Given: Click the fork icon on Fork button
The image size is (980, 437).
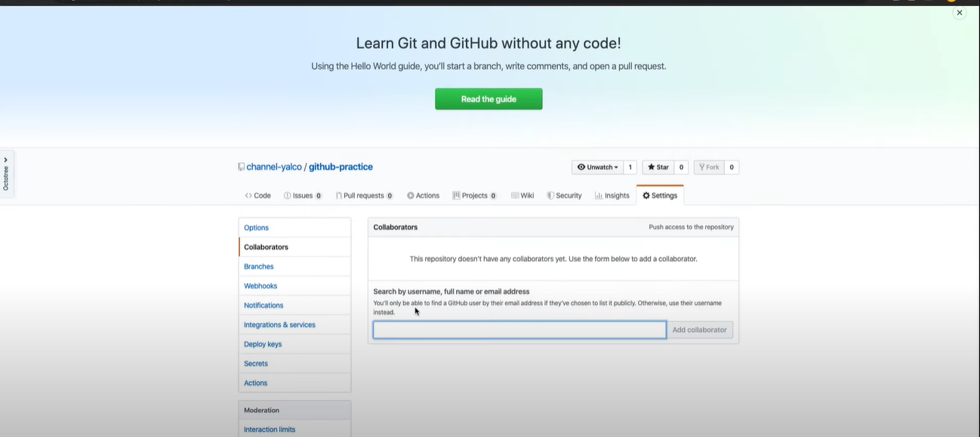Looking at the screenshot, I should point(702,167).
